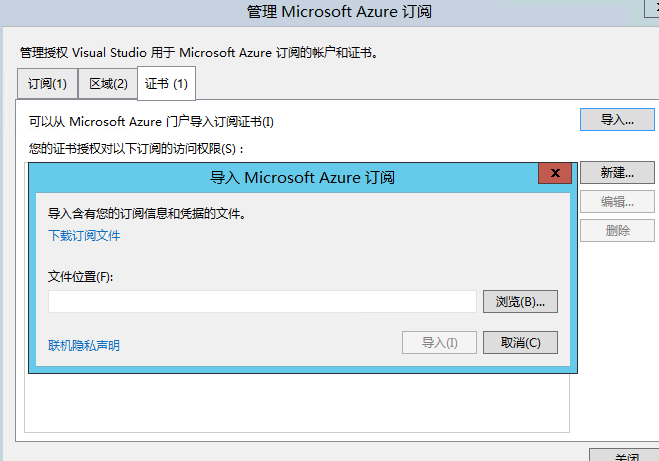Click the 可以从 Microsoft Azure 门户导入订阅证书(I) text
Viewport: 659px width, 461px height.
tap(151, 122)
